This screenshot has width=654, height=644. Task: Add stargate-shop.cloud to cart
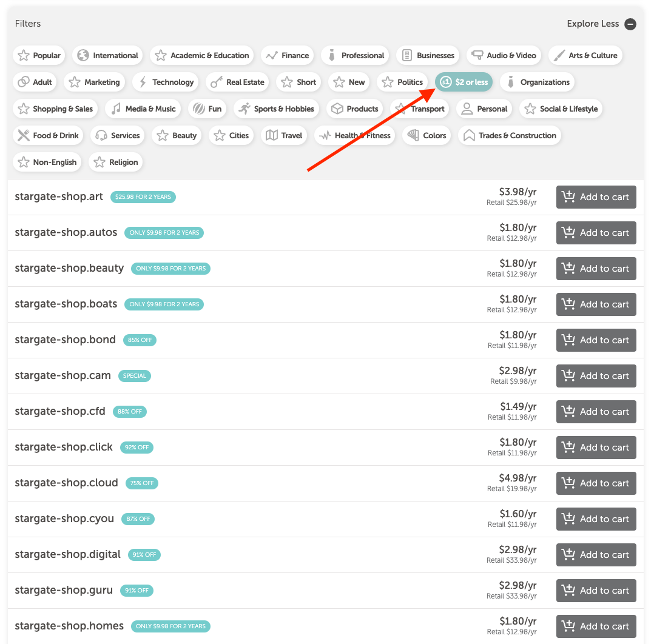pyautogui.click(x=596, y=483)
